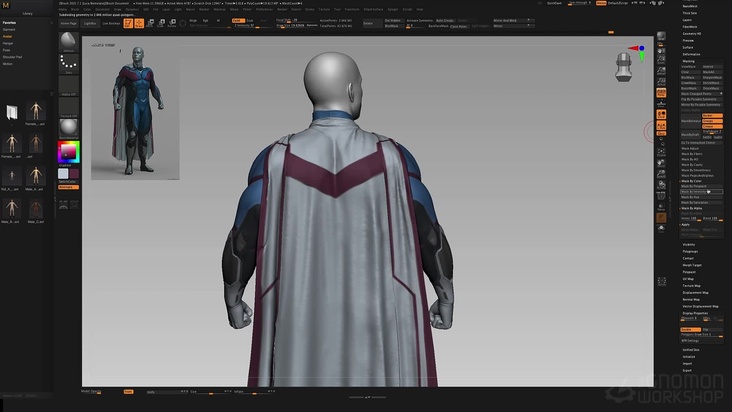Toggle the orange Border mask feature
The image size is (732, 412).
712,115
